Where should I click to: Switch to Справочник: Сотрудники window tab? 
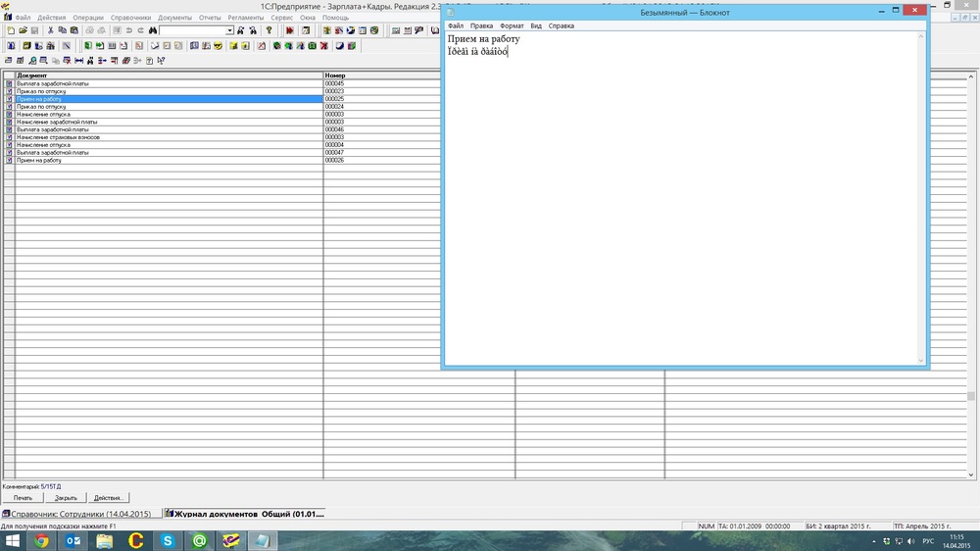(80, 514)
